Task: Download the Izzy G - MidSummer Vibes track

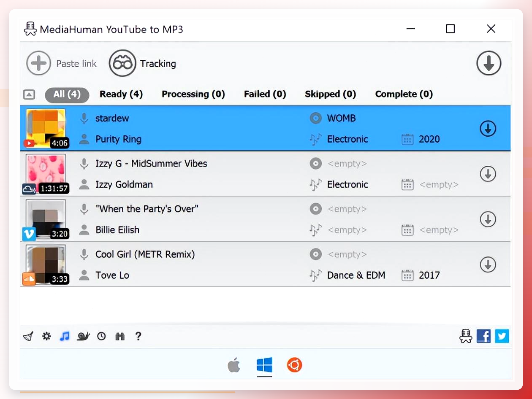Action: [488, 174]
